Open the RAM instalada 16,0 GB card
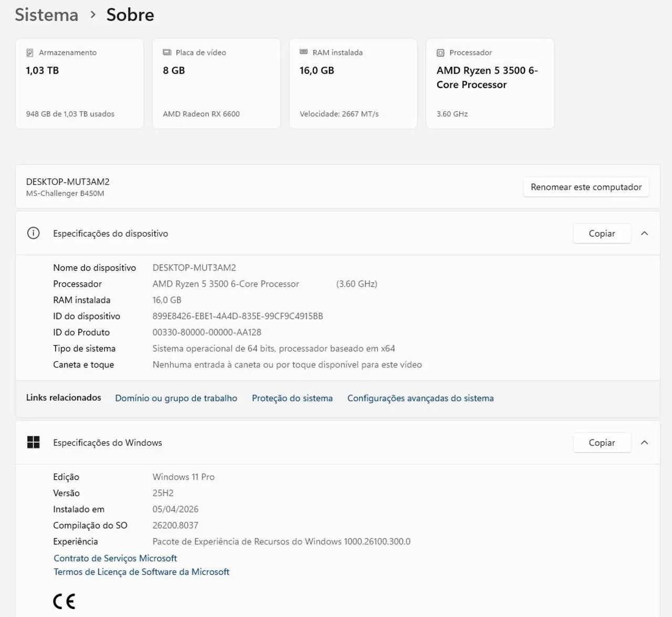 coord(353,83)
